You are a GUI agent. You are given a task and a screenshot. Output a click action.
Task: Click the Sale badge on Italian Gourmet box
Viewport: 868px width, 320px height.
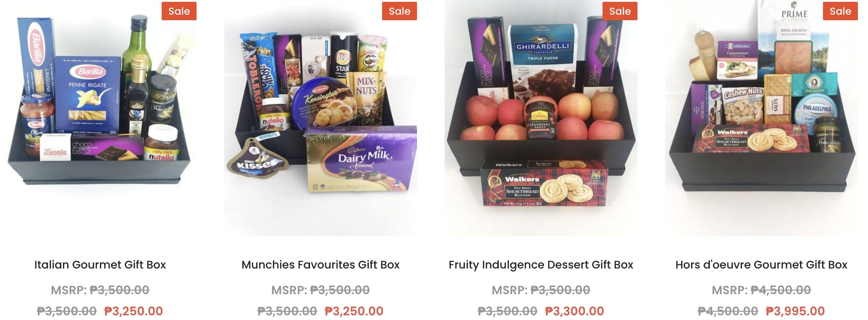(x=179, y=11)
